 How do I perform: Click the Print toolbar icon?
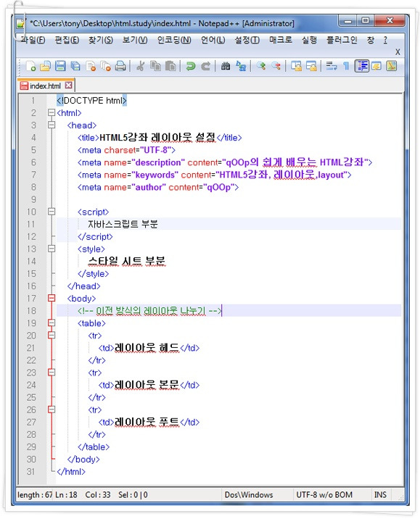(x=120, y=66)
